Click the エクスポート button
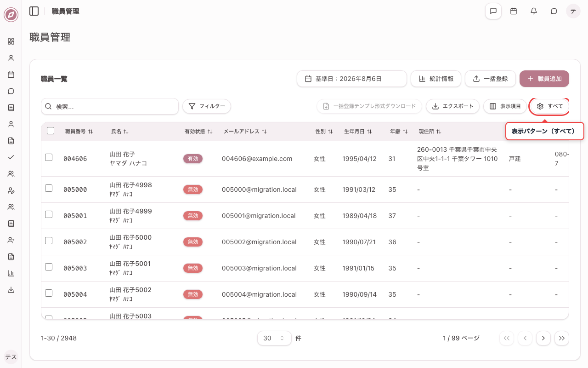588x368 pixels. point(452,106)
